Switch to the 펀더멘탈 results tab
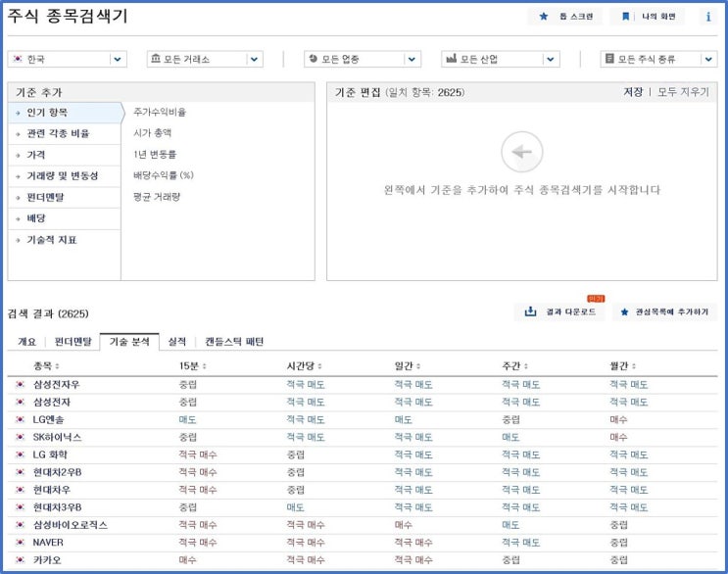Viewport: 728px width, 574px height. point(73,342)
